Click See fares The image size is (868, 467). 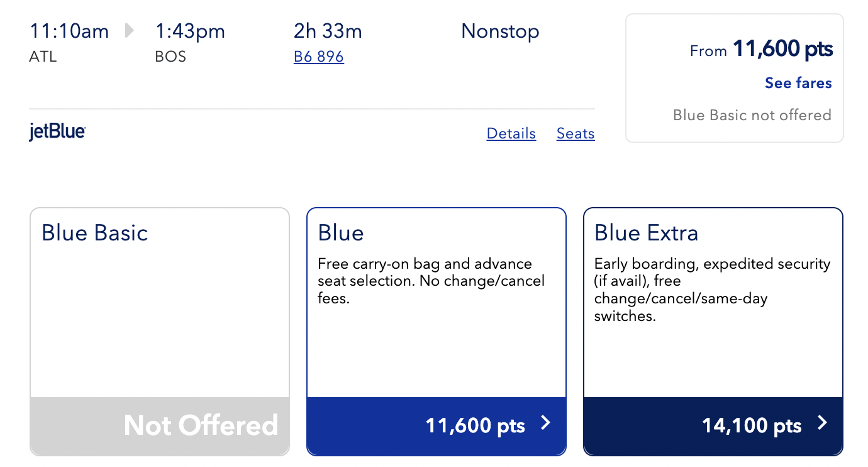click(x=798, y=83)
